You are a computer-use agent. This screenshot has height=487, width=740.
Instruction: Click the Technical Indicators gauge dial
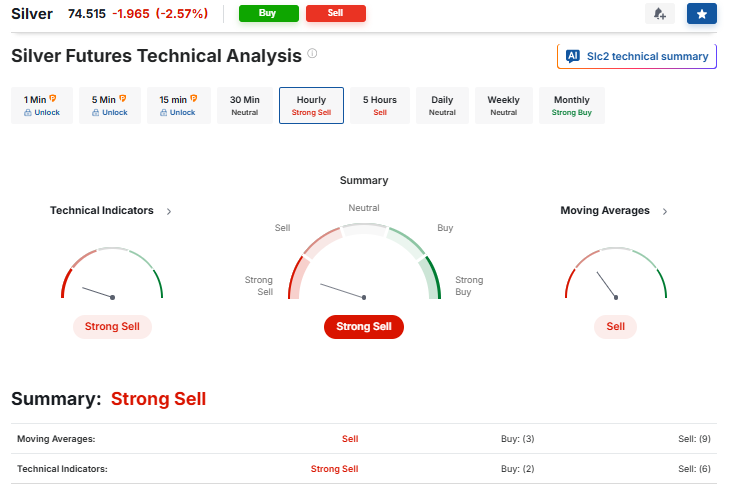coord(112,274)
